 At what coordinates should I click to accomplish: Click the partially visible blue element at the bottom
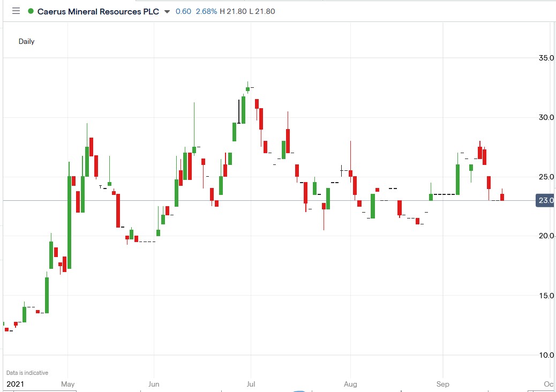[x=300, y=390]
